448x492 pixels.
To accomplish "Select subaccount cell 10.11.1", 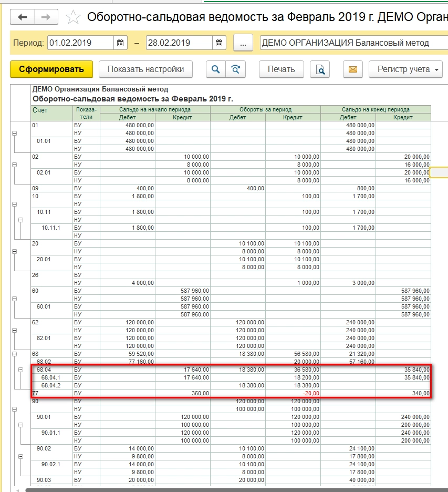I will [51, 232].
